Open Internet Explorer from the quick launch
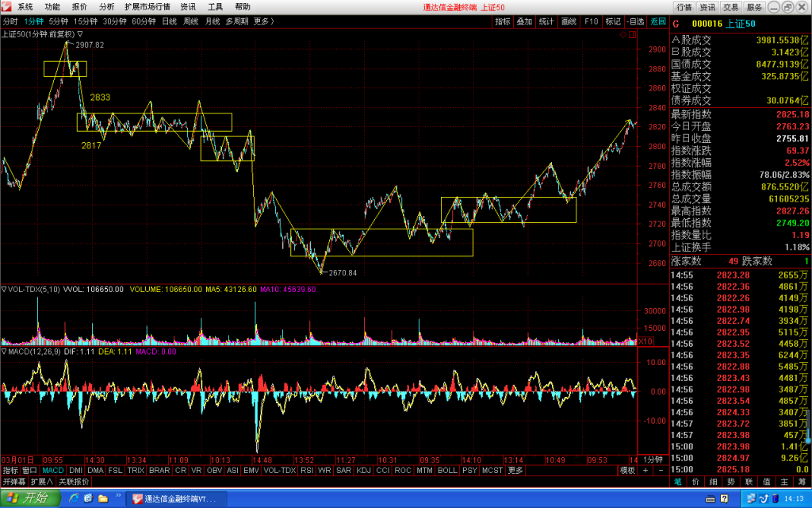Viewport: 812px width, 508px height. pyautogui.click(x=74, y=498)
